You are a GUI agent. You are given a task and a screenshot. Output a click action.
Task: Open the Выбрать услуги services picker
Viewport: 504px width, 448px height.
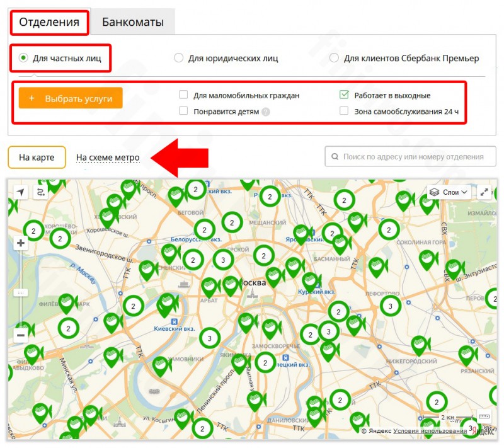click(x=71, y=98)
